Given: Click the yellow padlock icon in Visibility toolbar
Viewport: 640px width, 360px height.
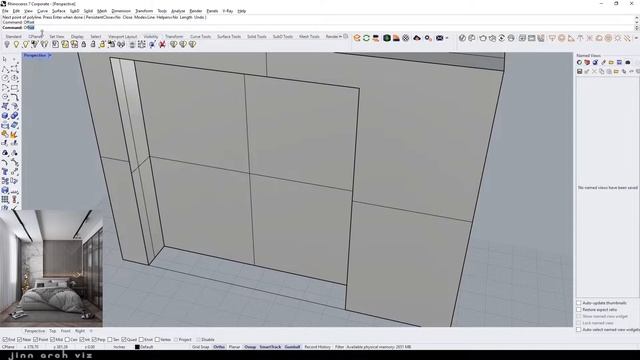Looking at the screenshot, I should [x=102, y=44].
